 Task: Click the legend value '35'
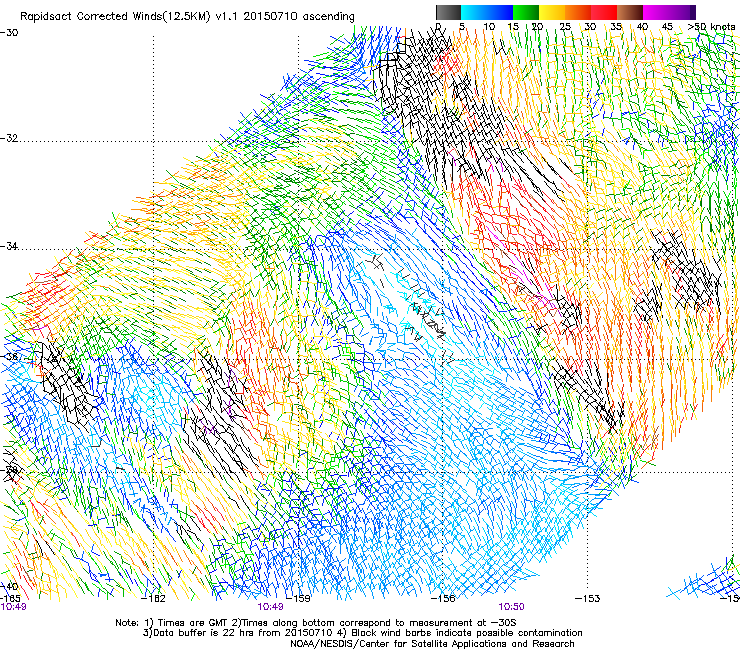[616, 26]
